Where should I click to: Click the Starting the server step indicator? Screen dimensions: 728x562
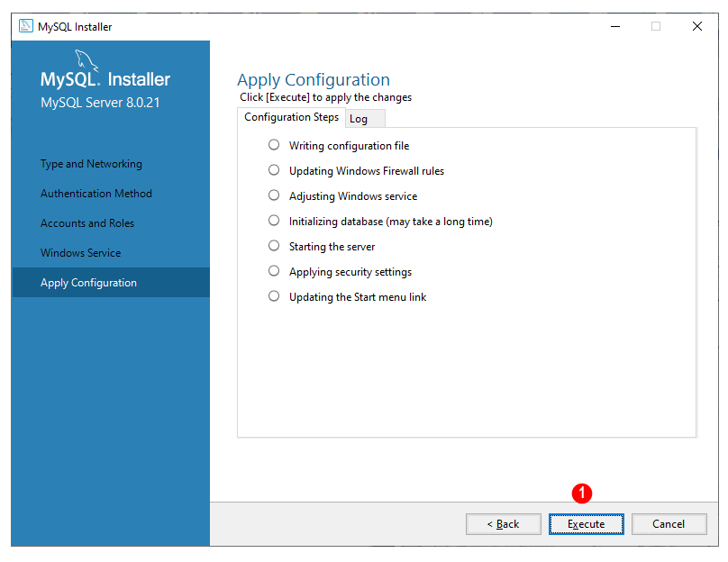click(274, 246)
